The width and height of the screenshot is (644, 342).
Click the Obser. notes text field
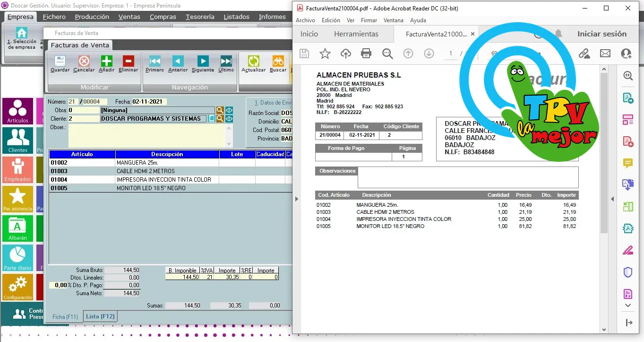coord(147,135)
